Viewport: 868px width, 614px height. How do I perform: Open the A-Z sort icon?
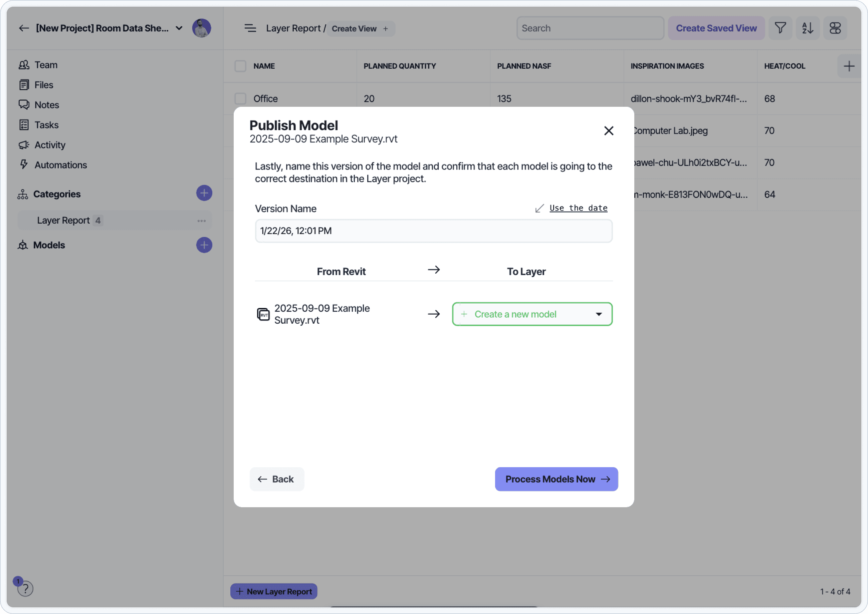[807, 28]
